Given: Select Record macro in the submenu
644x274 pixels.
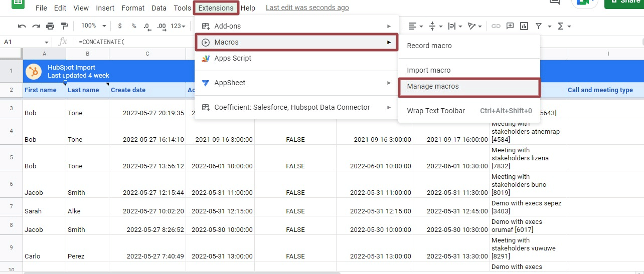Looking at the screenshot, I should pyautogui.click(x=429, y=46).
